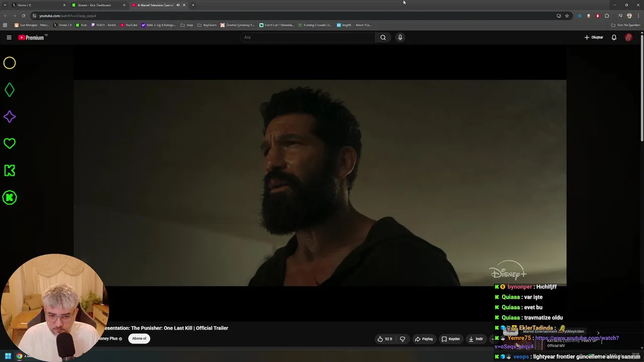This screenshot has width=644, height=362.
Task: Click the Chrome taskbar icon
Action: tap(19, 356)
